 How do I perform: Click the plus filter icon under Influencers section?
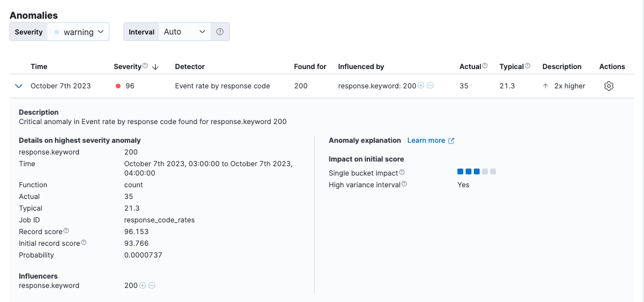point(143,286)
